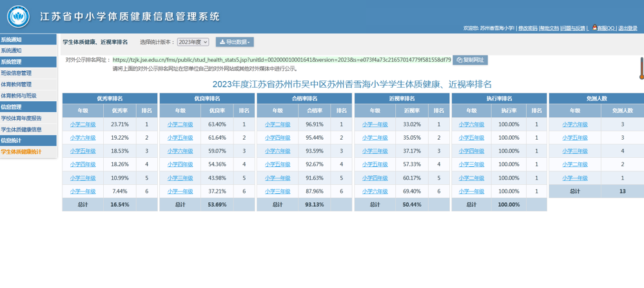Click the 欢迎您 苏州香雪海小学 welcome text
This screenshot has width=644, height=288.
click(x=489, y=28)
